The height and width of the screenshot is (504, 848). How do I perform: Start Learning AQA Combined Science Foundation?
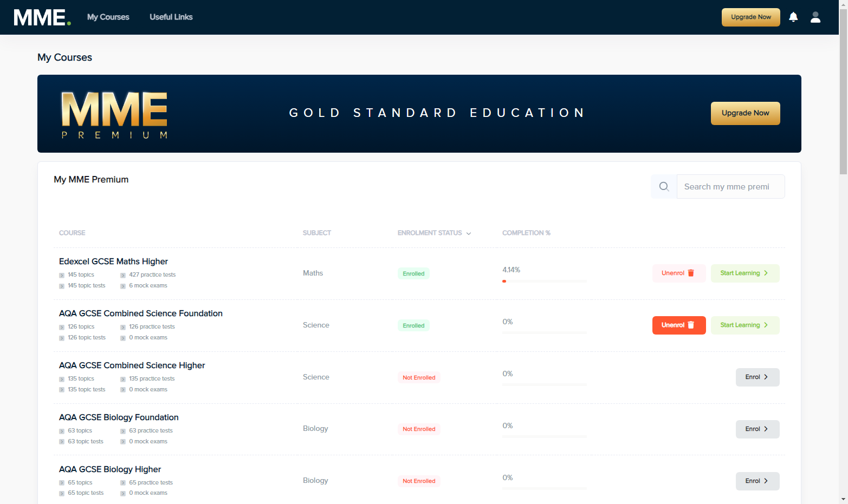click(x=745, y=325)
